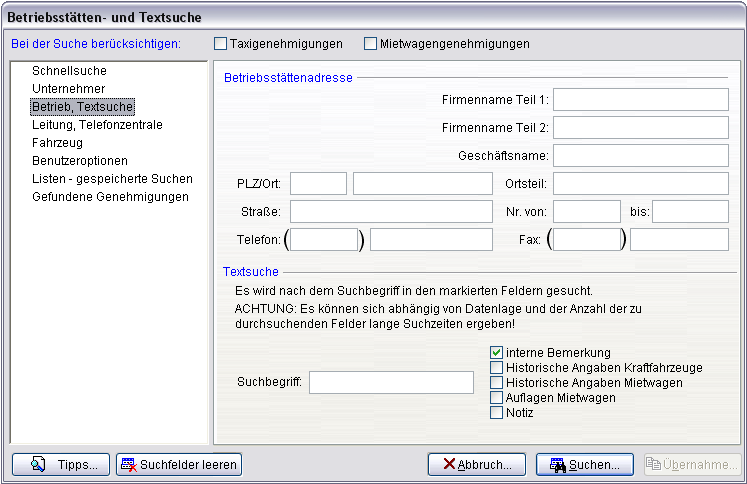Screen dimensions: 747x484
Task: Switch to the Fahrzeug search page
Action: [x=57, y=143]
